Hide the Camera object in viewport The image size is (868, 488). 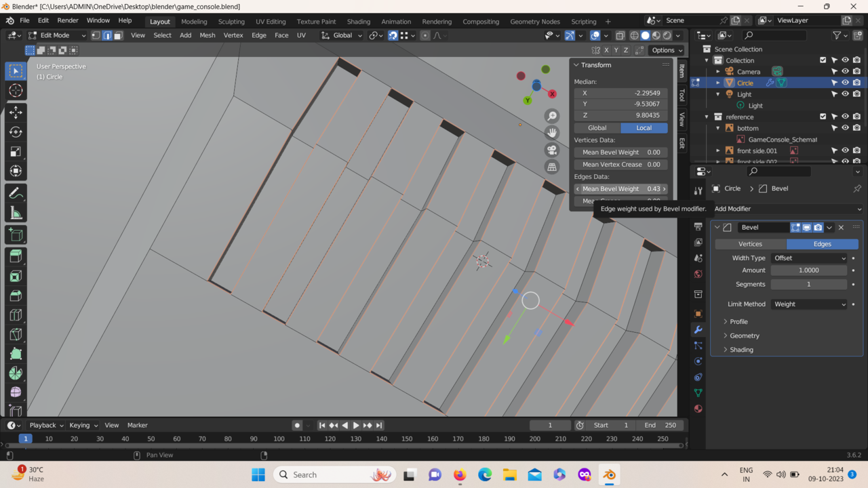(846, 71)
